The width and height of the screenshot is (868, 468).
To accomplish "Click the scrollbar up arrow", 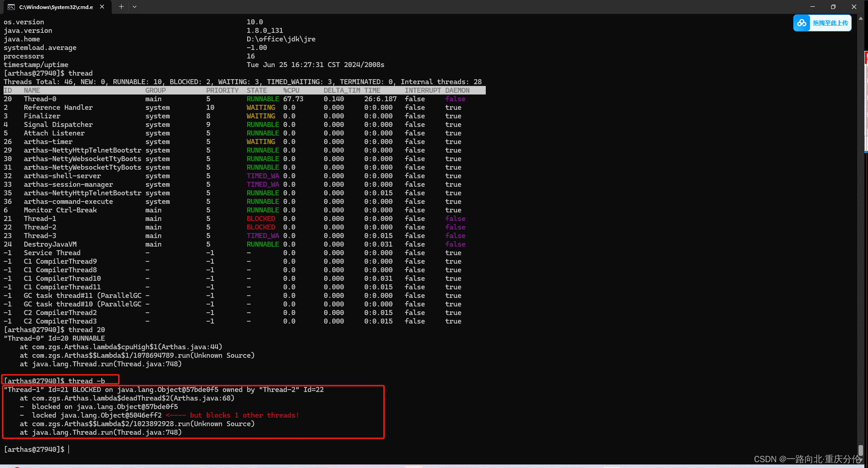I will 860,19.
